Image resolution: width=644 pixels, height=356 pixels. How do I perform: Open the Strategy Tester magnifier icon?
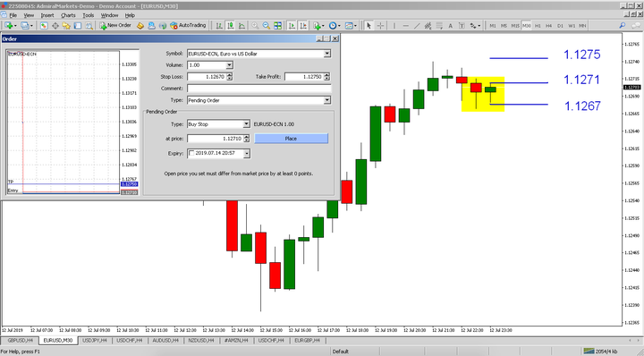click(89, 25)
